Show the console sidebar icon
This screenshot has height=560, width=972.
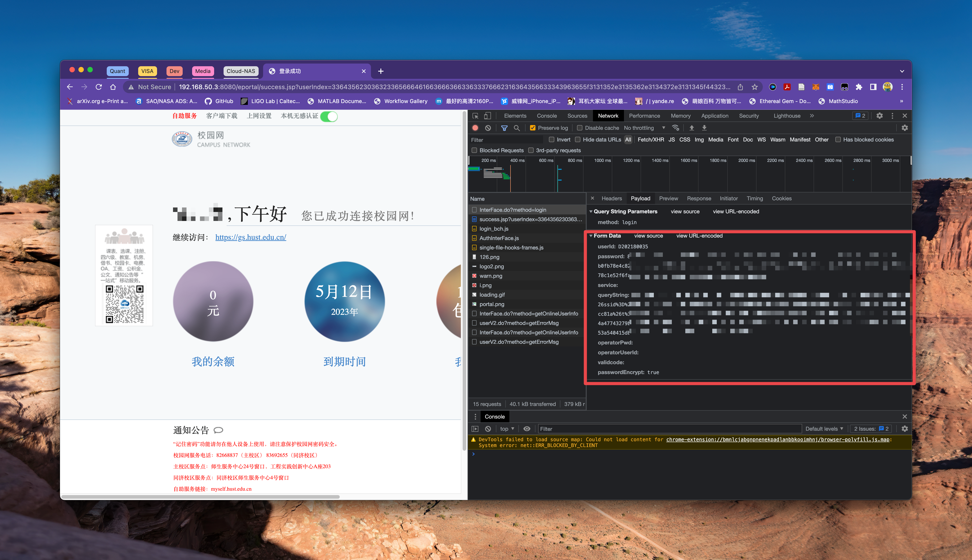475,428
